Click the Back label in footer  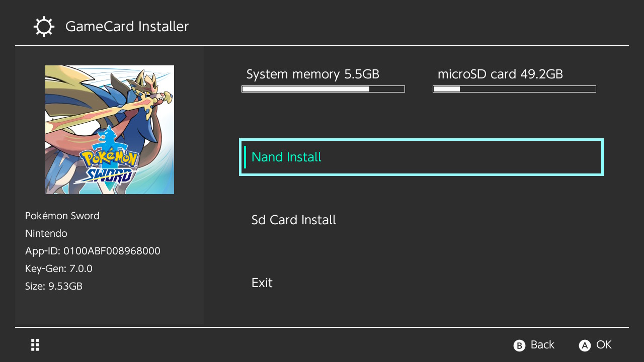pos(542,345)
